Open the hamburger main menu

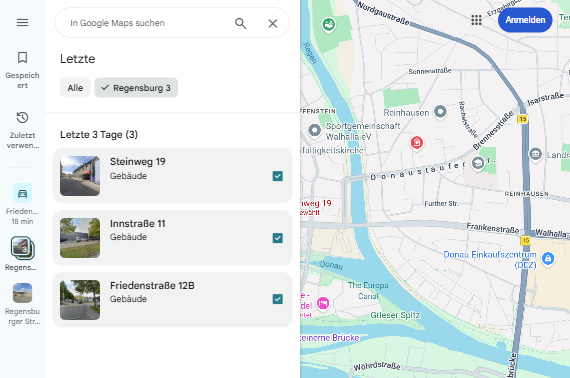pos(22,23)
